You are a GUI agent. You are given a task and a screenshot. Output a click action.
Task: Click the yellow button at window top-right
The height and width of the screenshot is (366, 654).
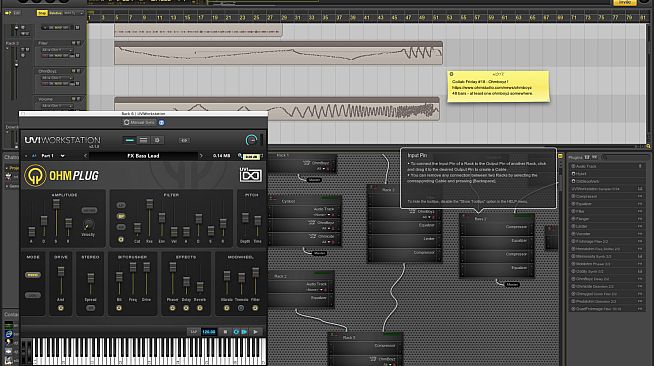pyautogui.click(x=625, y=3)
